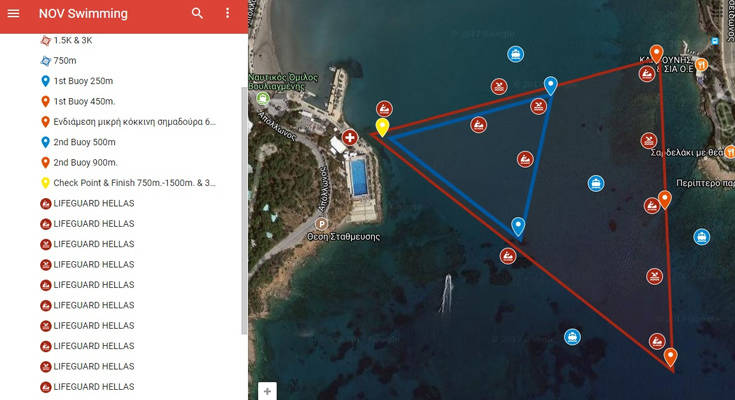Zoom in with the plus button
735x400 pixels.
click(267, 391)
